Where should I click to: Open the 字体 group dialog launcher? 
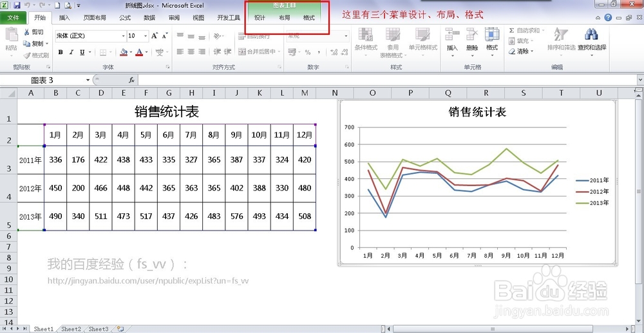click(168, 66)
